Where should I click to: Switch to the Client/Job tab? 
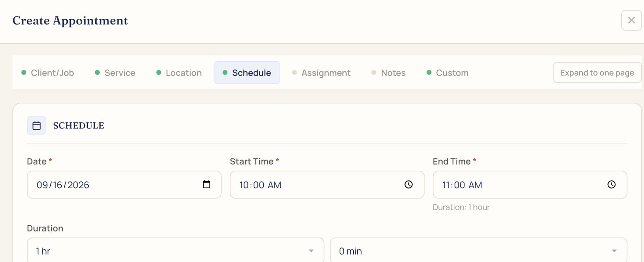tap(48, 72)
